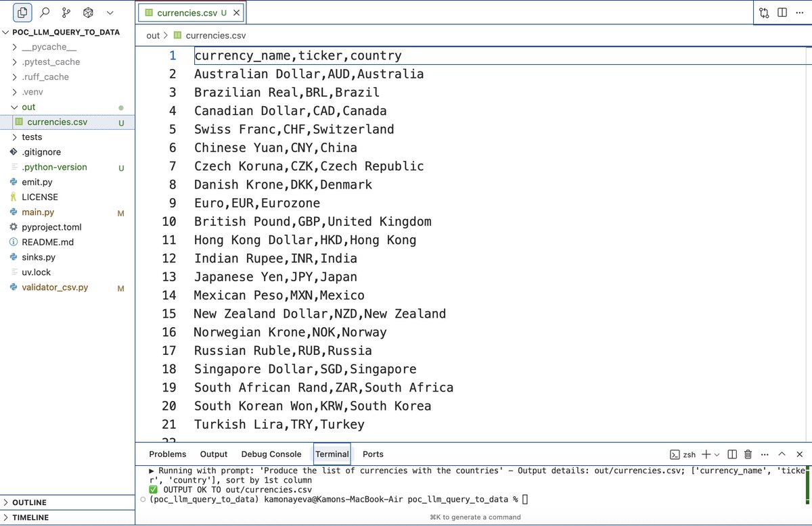Show additional views chevron in activity bar

(110, 12)
